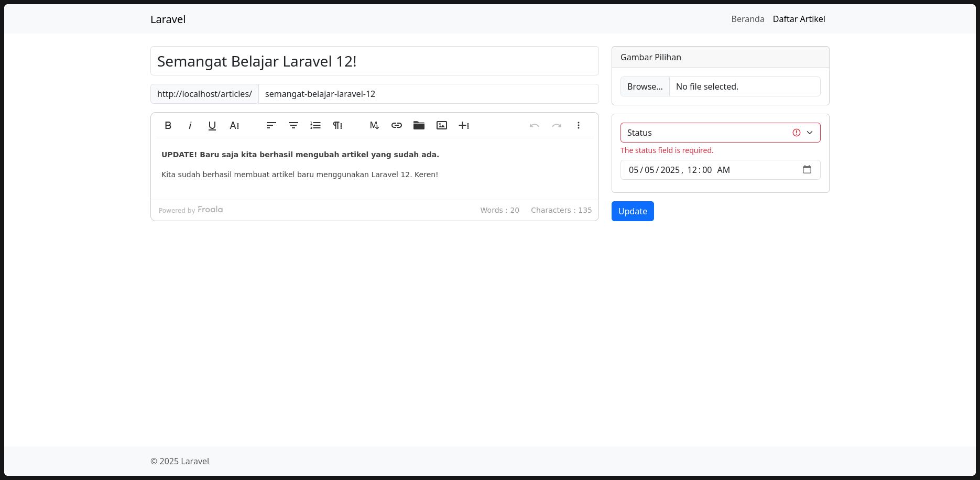This screenshot has height=480, width=980.
Task: Open the Status dropdown
Action: (x=721, y=133)
